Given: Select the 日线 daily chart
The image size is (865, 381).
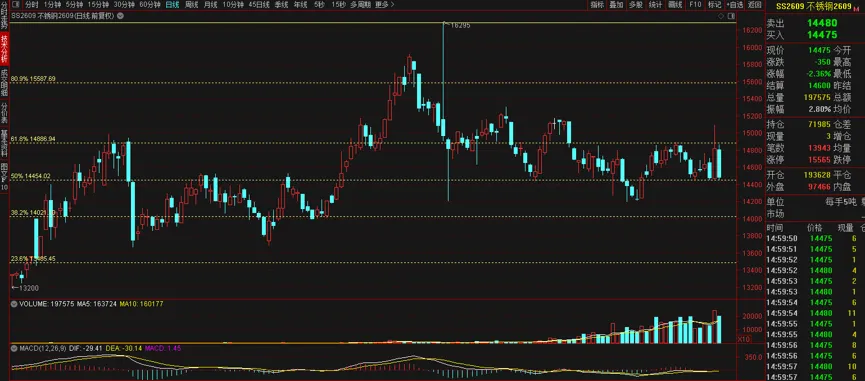Looking at the screenshot, I should pos(172,4).
